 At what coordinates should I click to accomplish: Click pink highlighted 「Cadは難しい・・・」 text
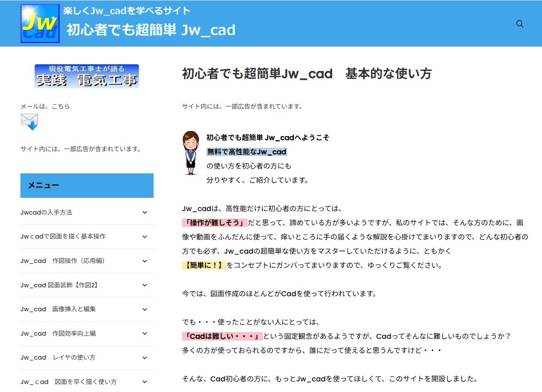click(222, 336)
